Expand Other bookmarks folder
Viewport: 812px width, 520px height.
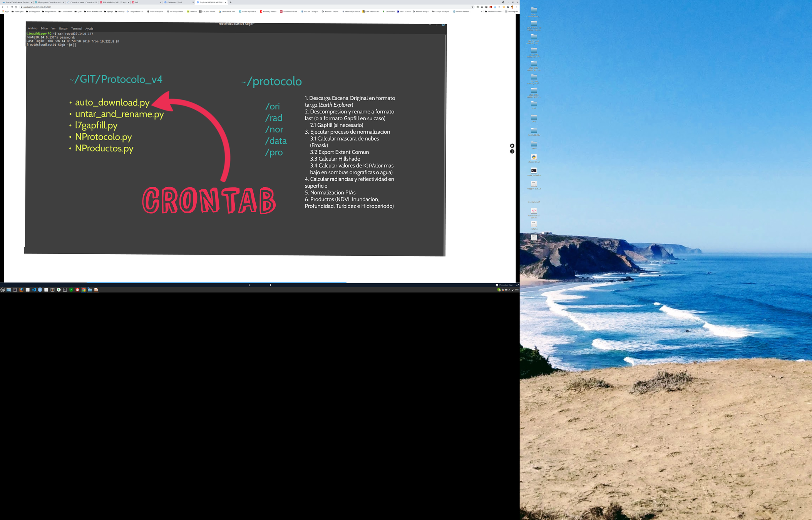[494, 12]
